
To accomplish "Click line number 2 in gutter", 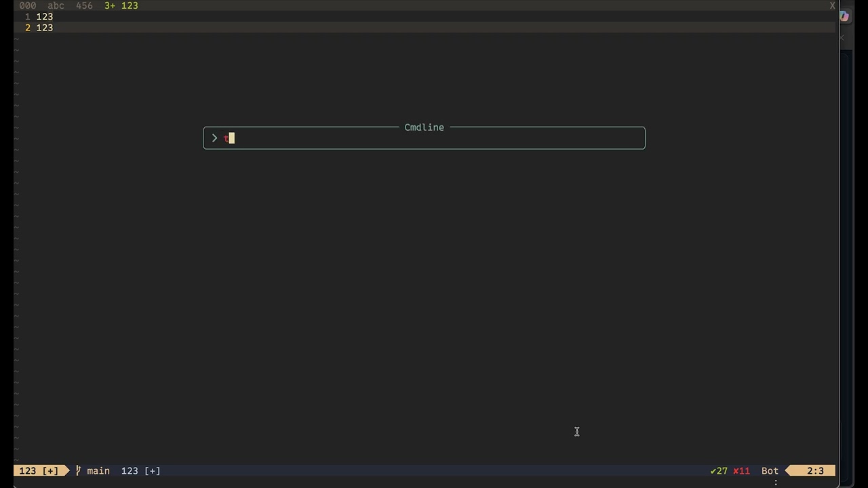I will (28, 28).
